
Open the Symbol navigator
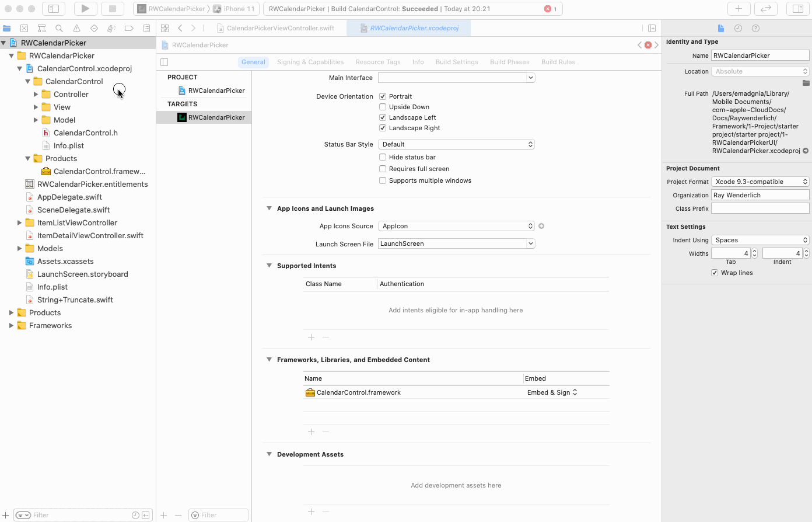tap(41, 28)
